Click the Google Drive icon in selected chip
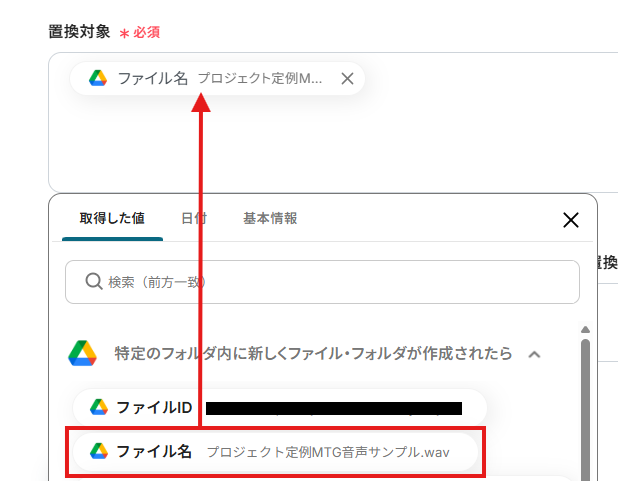This screenshot has width=618, height=481. tap(98, 78)
